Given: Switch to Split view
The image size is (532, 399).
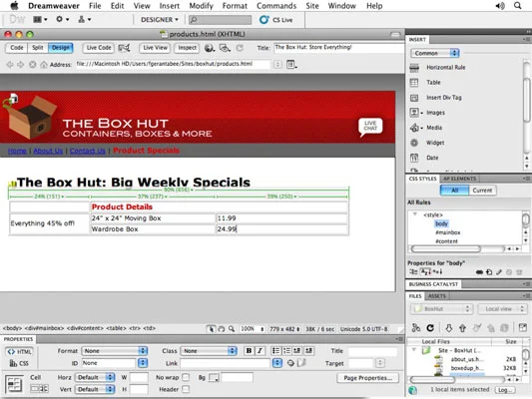Looking at the screenshot, I should click(x=38, y=48).
